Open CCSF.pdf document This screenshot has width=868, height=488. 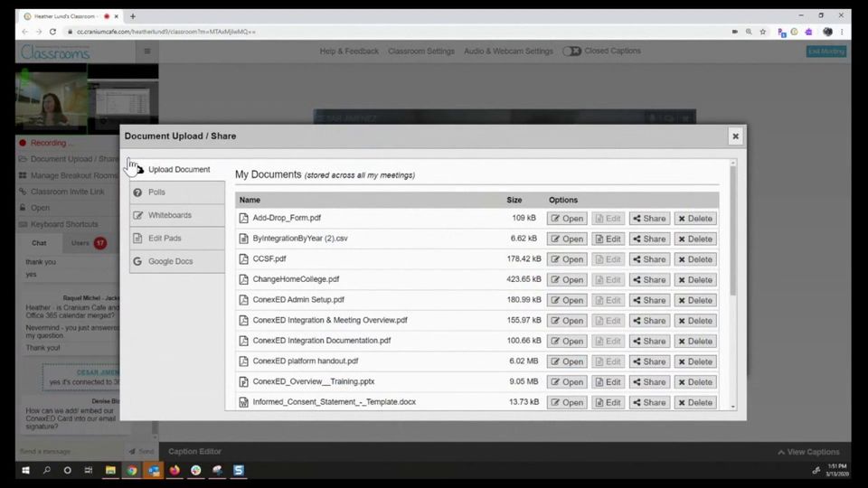pyautogui.click(x=567, y=259)
